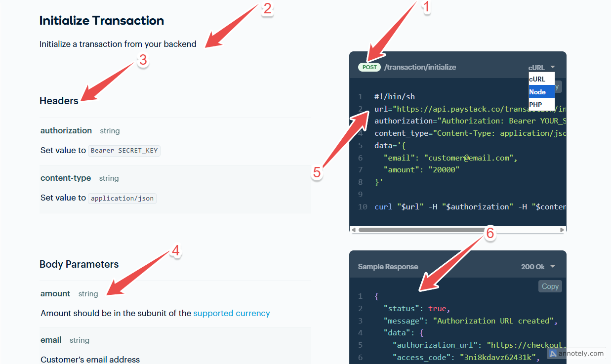The width and height of the screenshot is (611, 364).
Task: Click the "access_code" response line
Action: [466, 358]
